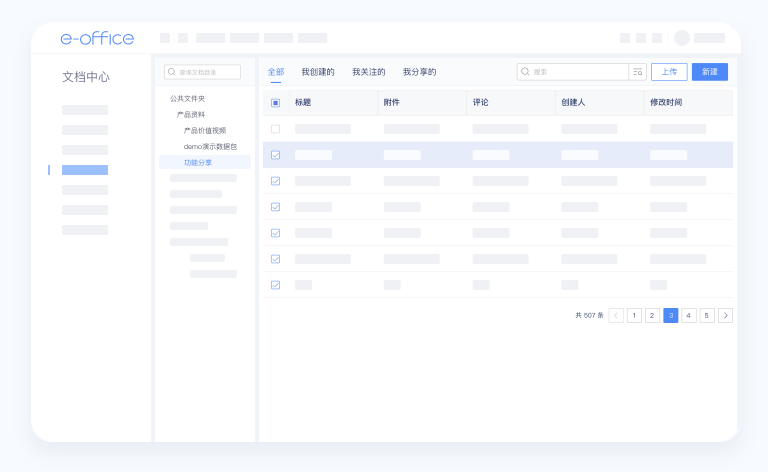Click the 新建 create button
768x472 pixels.
[709, 72]
